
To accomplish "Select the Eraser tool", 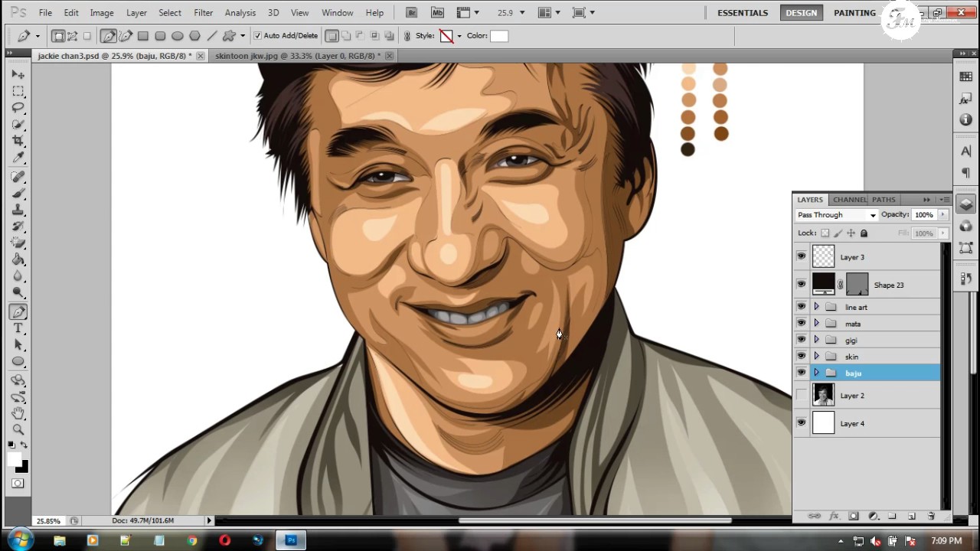I will pyautogui.click(x=18, y=243).
